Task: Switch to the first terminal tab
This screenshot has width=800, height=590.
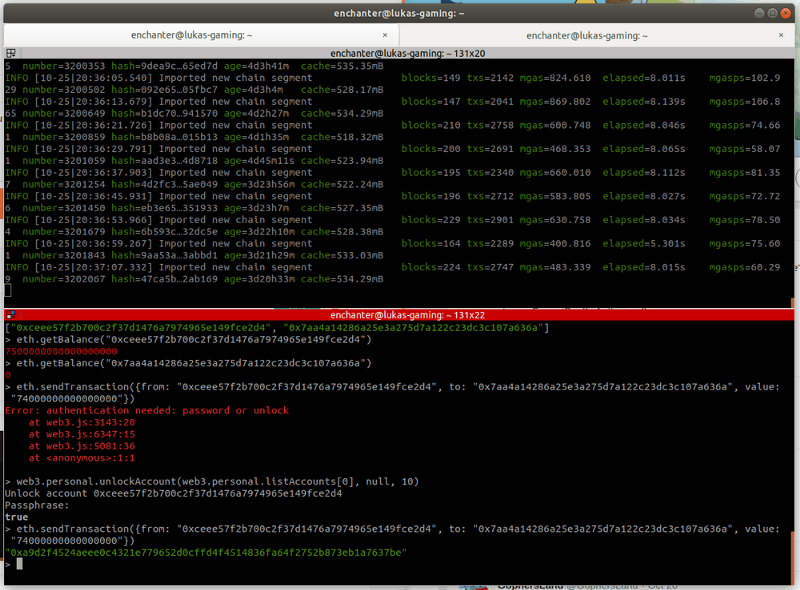Action: coord(200,35)
